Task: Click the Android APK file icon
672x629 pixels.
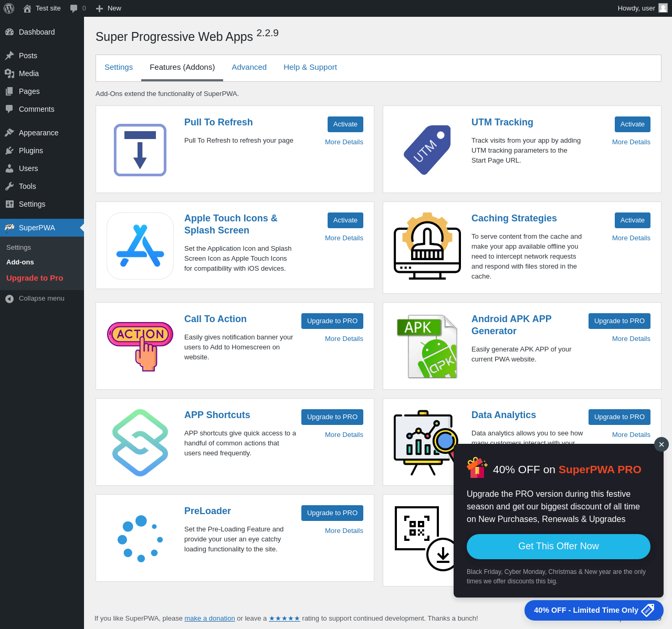Action: [427, 347]
